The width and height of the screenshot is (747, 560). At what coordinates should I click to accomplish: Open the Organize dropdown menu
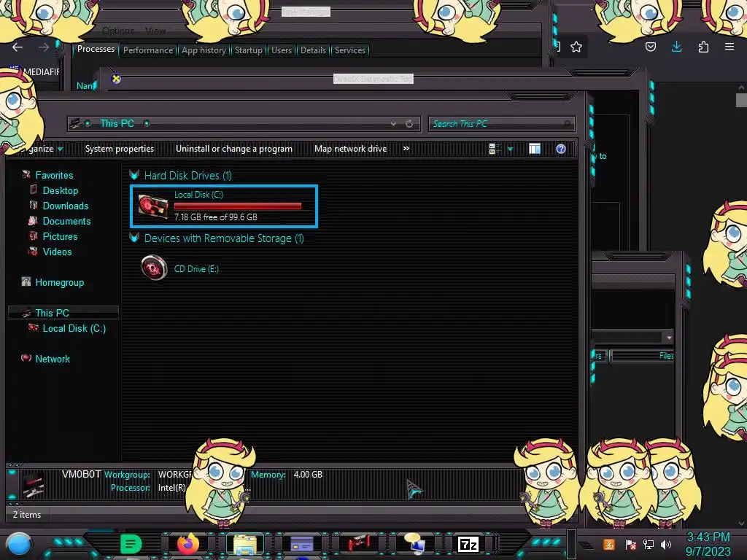40,149
